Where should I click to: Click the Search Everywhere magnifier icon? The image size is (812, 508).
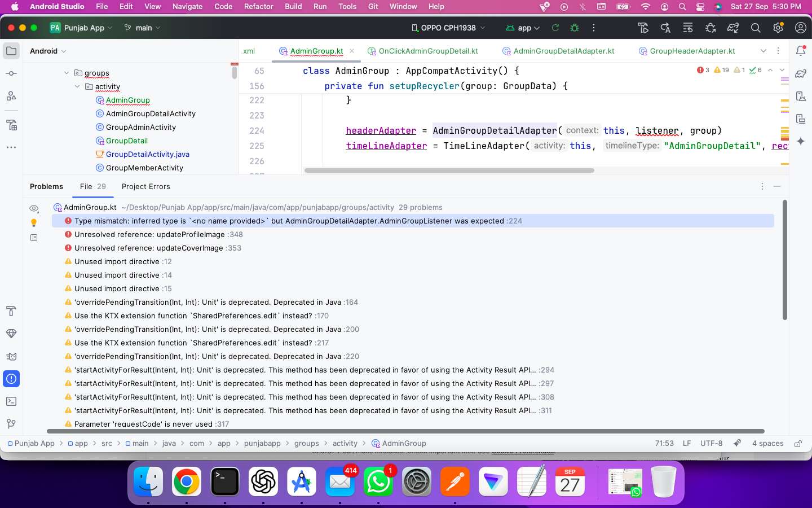tap(756, 28)
